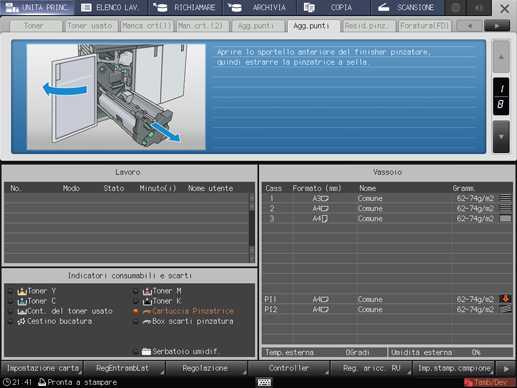The image size is (517, 388).
Task: Select the Toner M indicator light
Action: [x=135, y=291]
